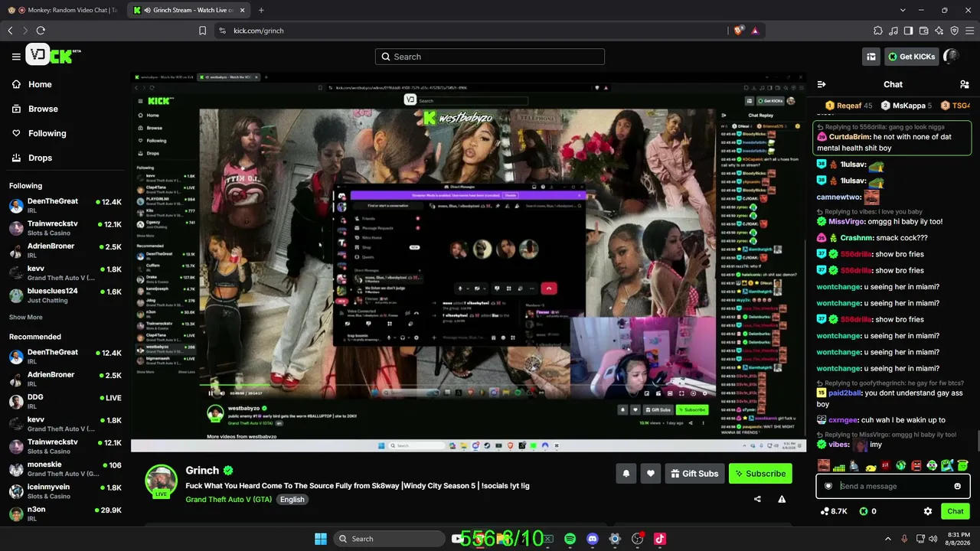
Task: Open Brave VPN shield icon
Action: 955,31
